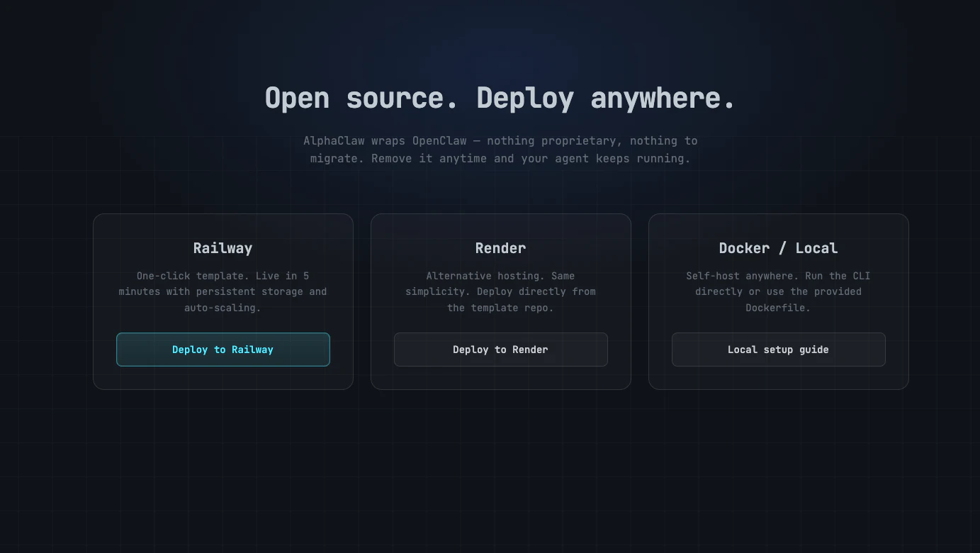Click the 'One-click template' Railway description
The width and height of the screenshot is (980, 553).
coord(223,291)
